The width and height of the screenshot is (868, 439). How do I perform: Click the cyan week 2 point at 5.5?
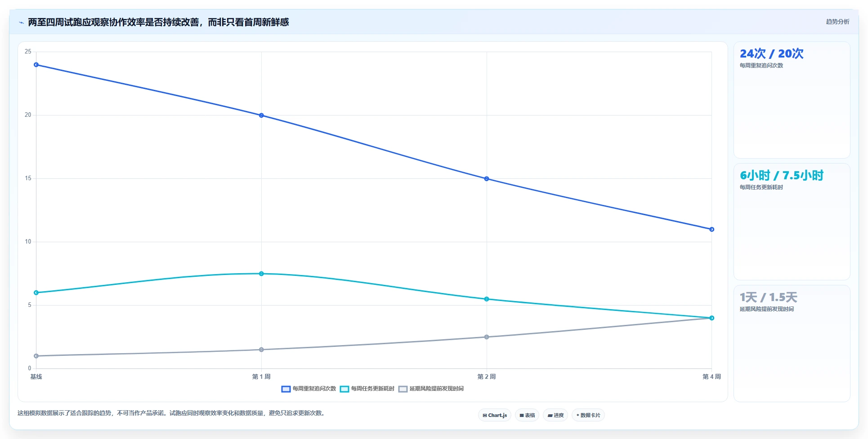click(487, 299)
